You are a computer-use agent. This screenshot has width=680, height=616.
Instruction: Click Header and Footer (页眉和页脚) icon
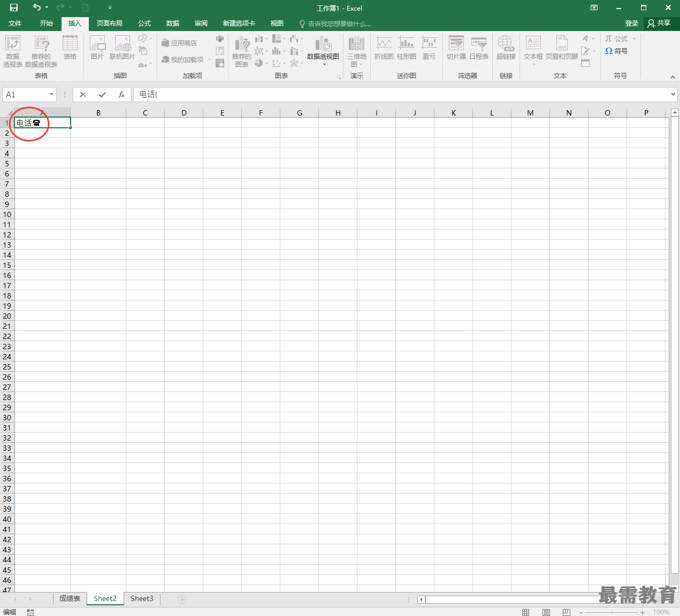click(562, 48)
